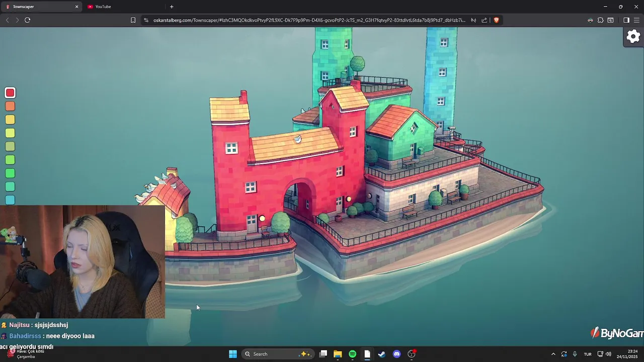This screenshot has height=362, width=644.
Task: Switch to the Townscaper browser tab
Action: pos(40,7)
